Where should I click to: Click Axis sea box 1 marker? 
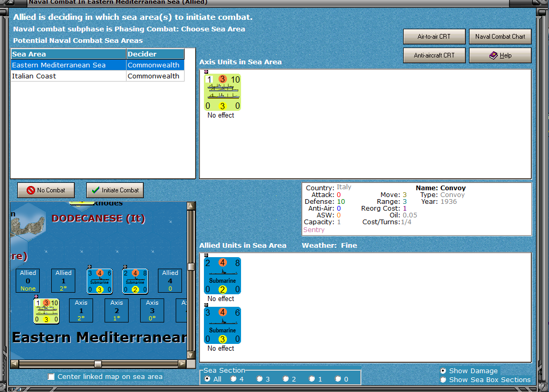81,310
